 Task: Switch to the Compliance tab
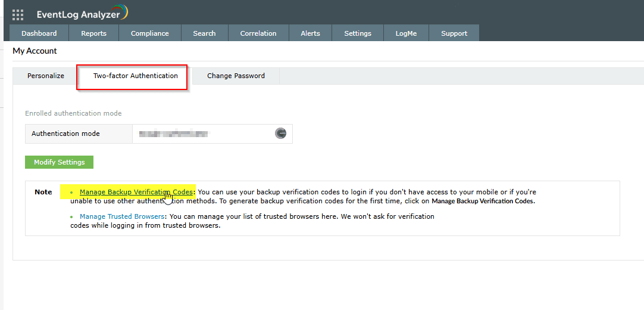click(150, 33)
